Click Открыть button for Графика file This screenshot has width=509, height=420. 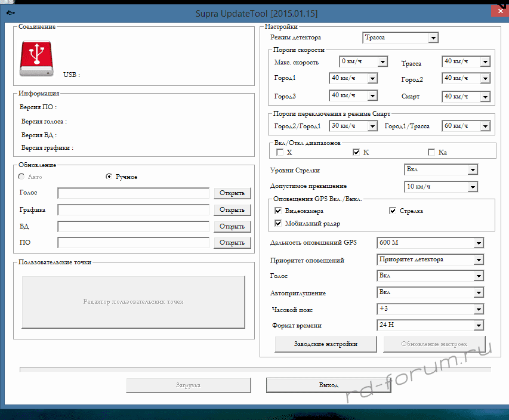tap(232, 209)
